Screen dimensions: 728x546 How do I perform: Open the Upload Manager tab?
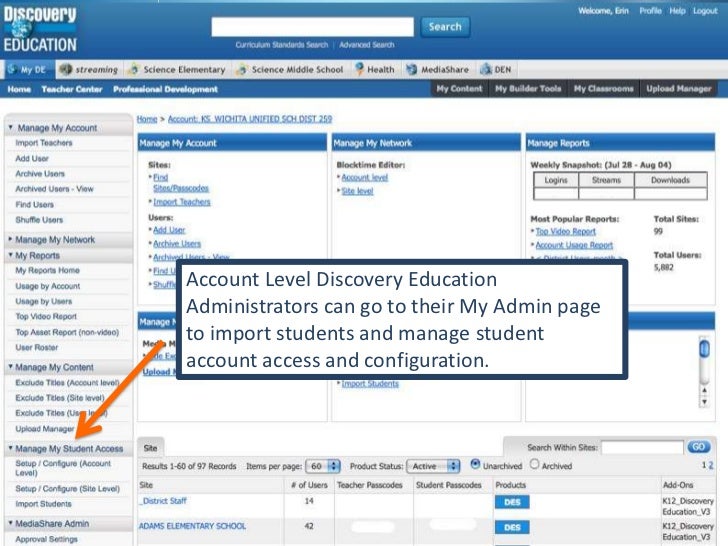[x=678, y=89]
